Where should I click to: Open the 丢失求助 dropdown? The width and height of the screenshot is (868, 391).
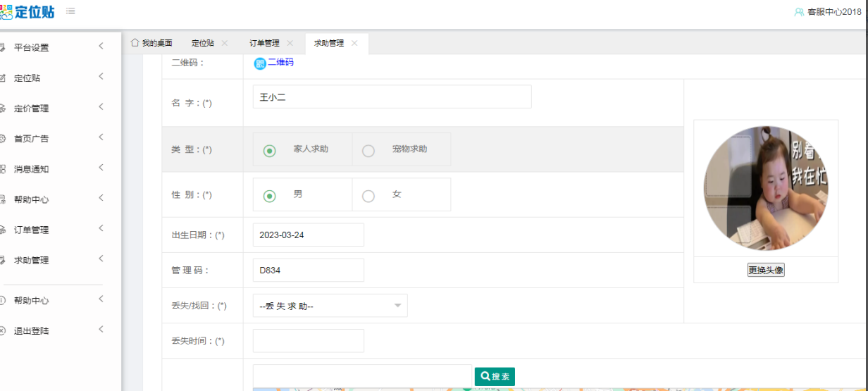(x=330, y=306)
